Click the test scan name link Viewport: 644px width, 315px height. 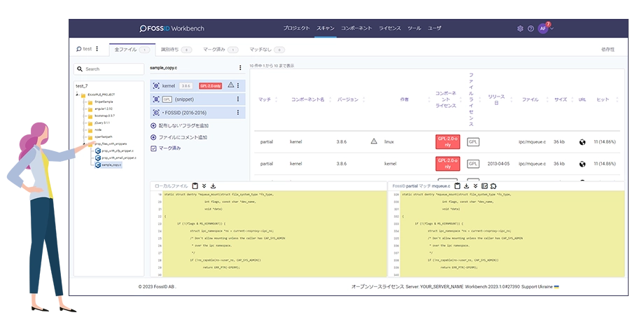87,49
